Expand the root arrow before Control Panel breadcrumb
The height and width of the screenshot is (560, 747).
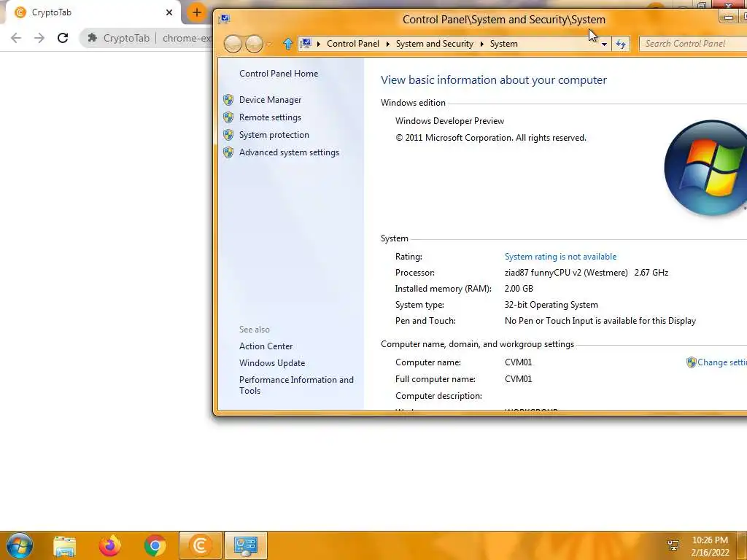click(x=319, y=44)
